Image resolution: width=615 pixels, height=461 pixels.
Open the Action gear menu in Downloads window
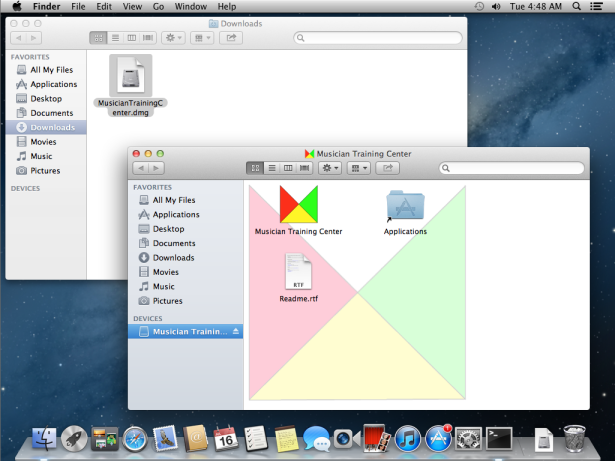(173, 38)
